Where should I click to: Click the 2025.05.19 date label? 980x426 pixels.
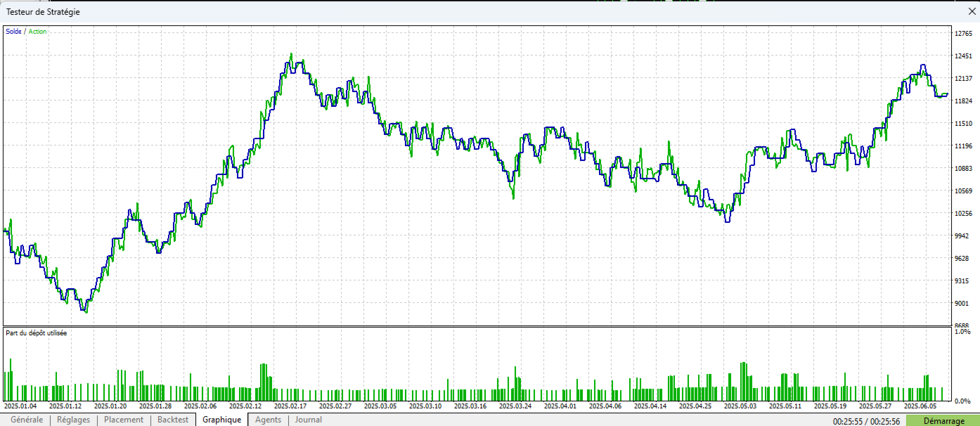pos(830,406)
